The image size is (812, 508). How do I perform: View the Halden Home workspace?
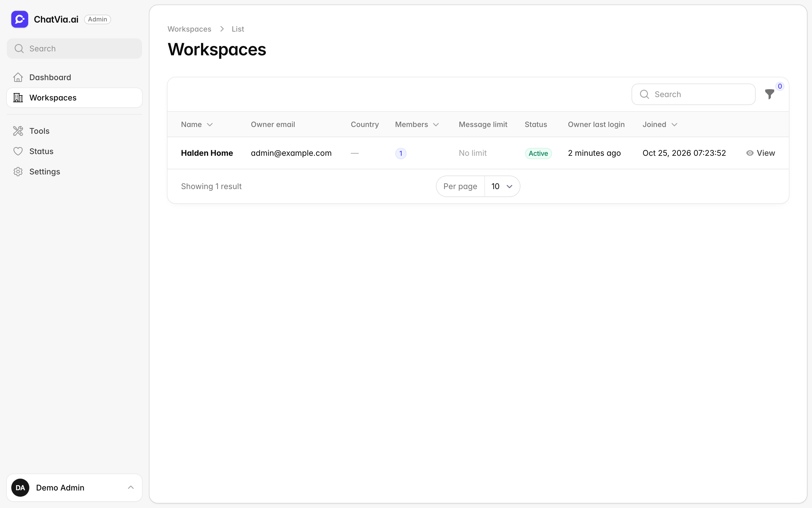(760, 153)
